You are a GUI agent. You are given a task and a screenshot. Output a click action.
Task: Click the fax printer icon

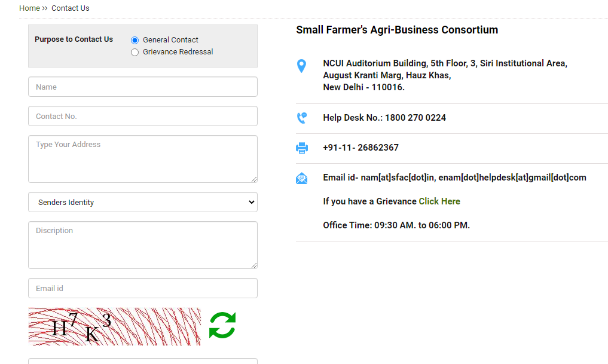pyautogui.click(x=302, y=148)
